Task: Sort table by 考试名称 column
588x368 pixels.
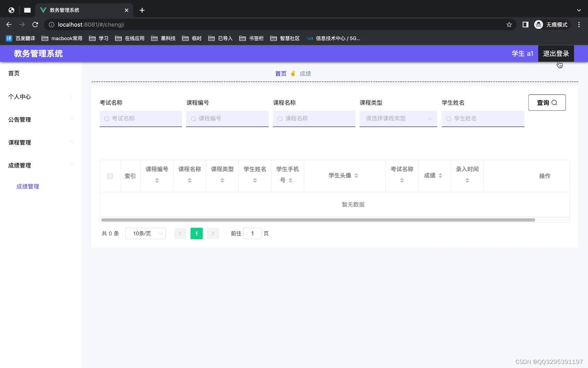Action: (402, 180)
